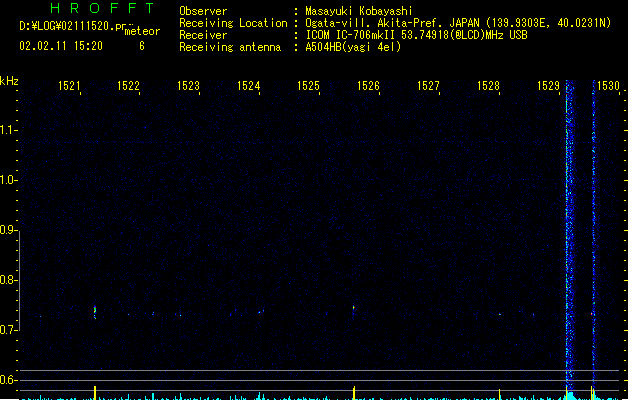The height and width of the screenshot is (400, 629).
Task: Click the 1523 time axis label
Action: point(188,86)
